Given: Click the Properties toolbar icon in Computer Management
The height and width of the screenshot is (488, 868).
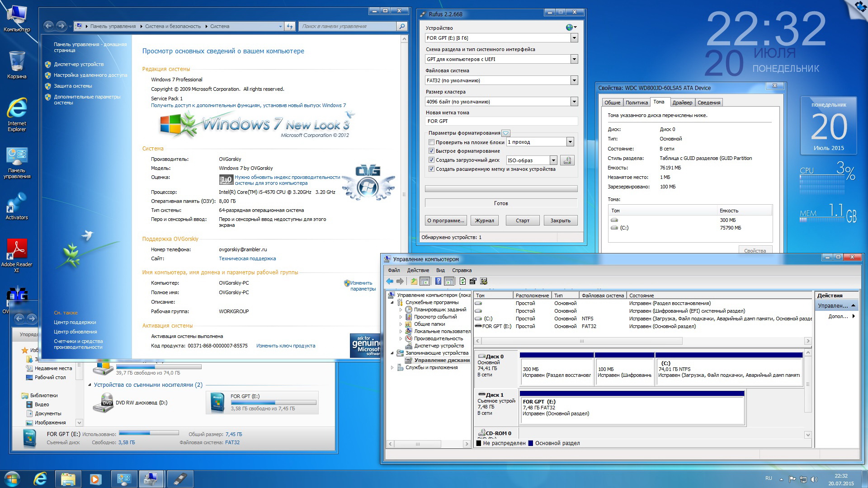Looking at the screenshot, I should click(x=473, y=281).
